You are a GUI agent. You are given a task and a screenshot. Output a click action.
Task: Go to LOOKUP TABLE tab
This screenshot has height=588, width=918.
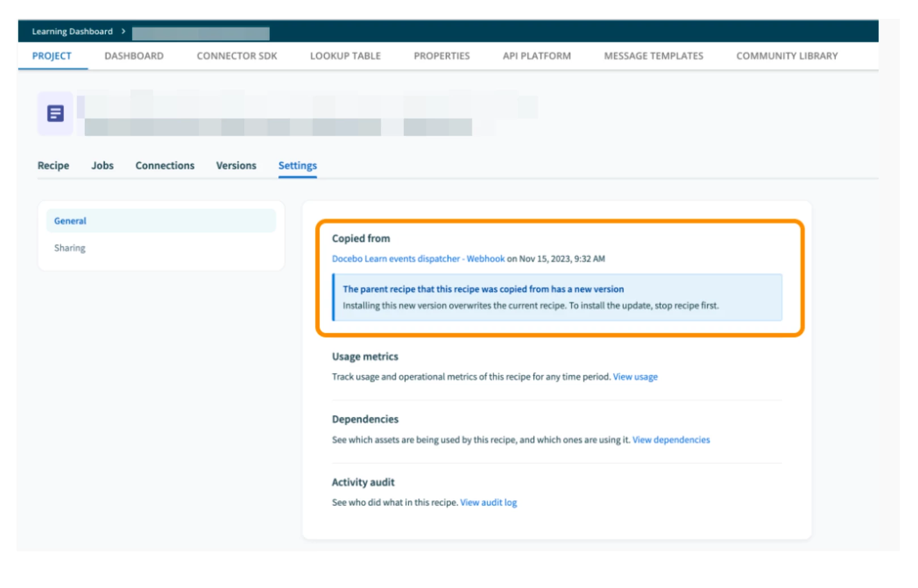[345, 56]
